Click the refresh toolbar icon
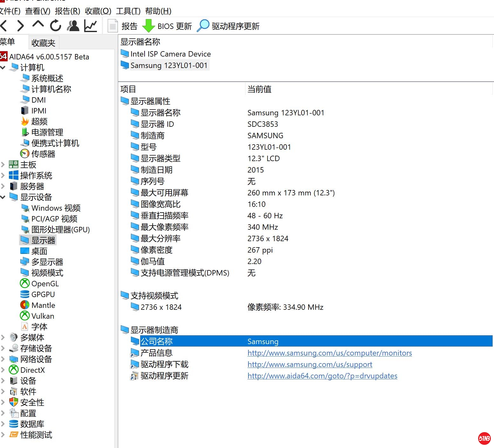Screen dimensions: 494x448 click(55, 25)
